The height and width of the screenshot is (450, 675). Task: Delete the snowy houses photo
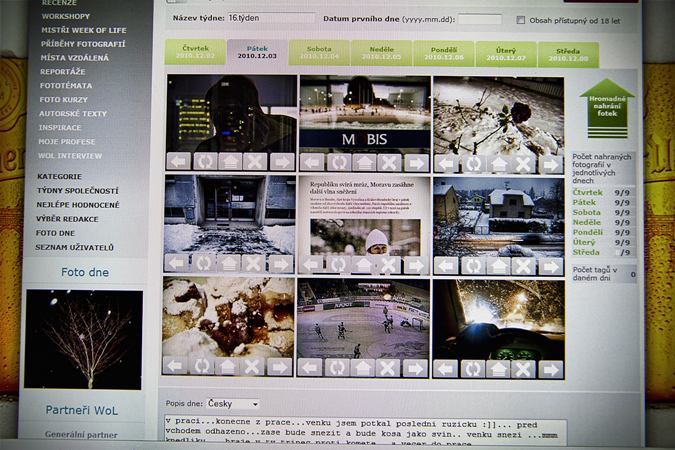523,267
